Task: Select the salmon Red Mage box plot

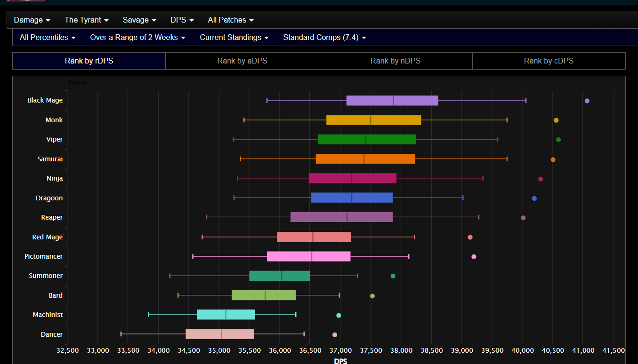Action: click(x=314, y=237)
